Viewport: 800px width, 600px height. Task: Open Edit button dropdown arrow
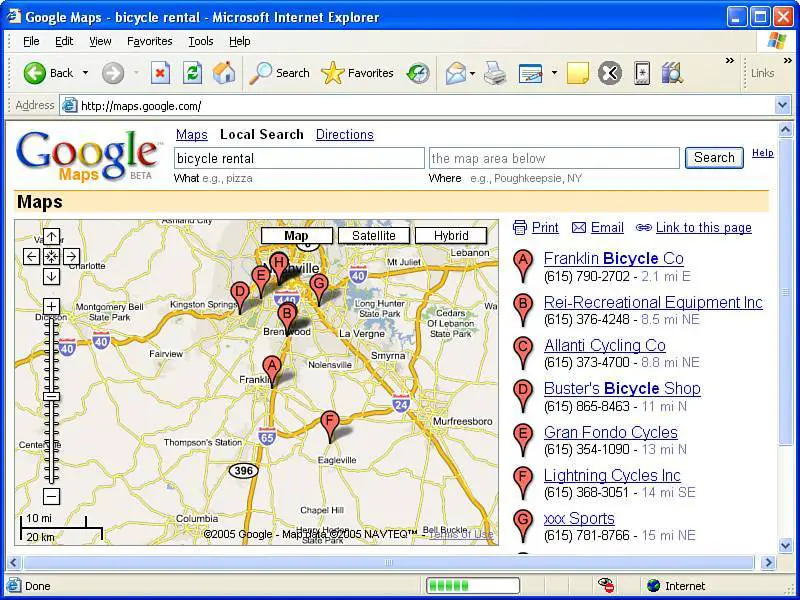(554, 73)
